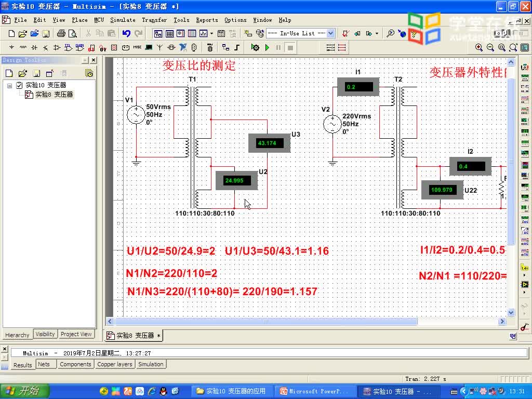
Task: Toggle full screen view icon
Action: click(525, 47)
